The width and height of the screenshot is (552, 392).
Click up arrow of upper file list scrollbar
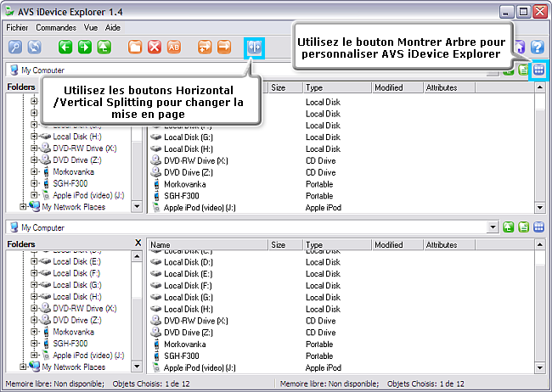coord(539,87)
